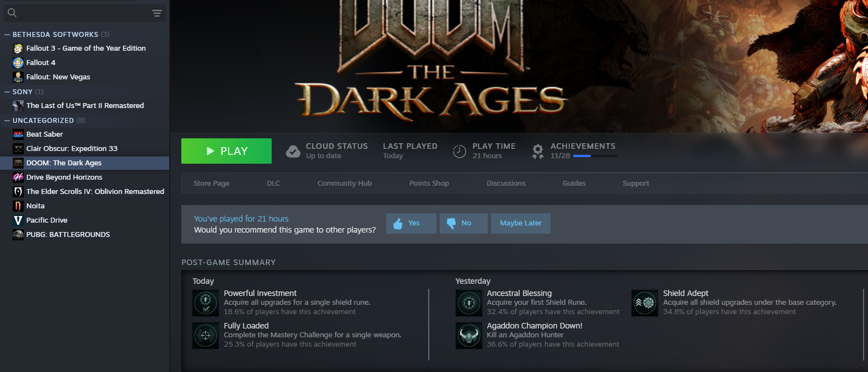Launch the game with the PLAY button
Image resolution: width=868 pixels, height=372 pixels.
point(227,151)
